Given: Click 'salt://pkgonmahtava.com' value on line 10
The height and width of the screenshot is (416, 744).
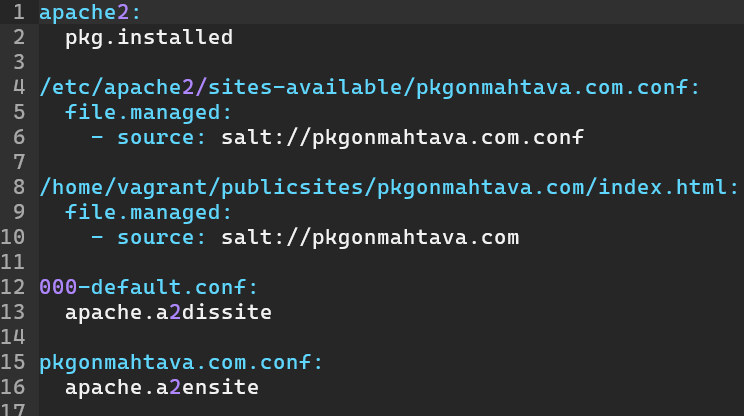Looking at the screenshot, I should click(370, 237).
